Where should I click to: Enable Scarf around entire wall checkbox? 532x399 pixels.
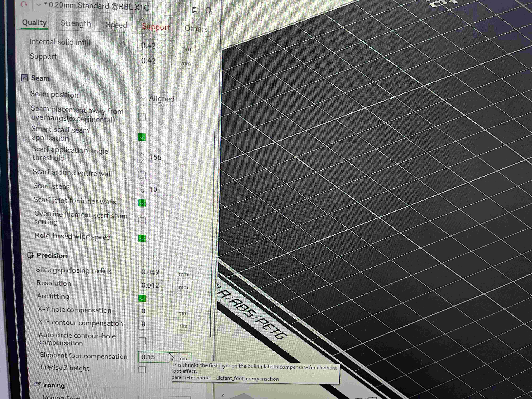click(x=142, y=175)
